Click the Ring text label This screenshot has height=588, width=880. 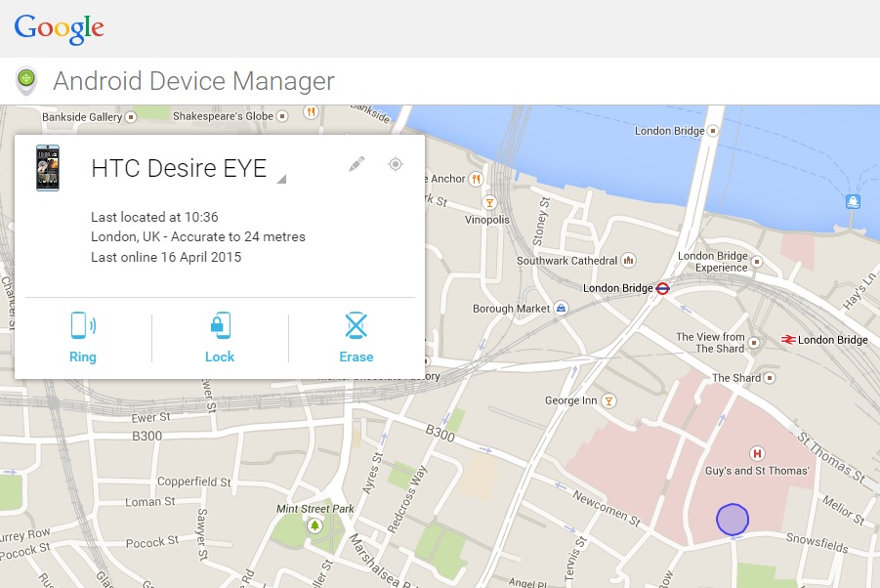pyautogui.click(x=82, y=357)
